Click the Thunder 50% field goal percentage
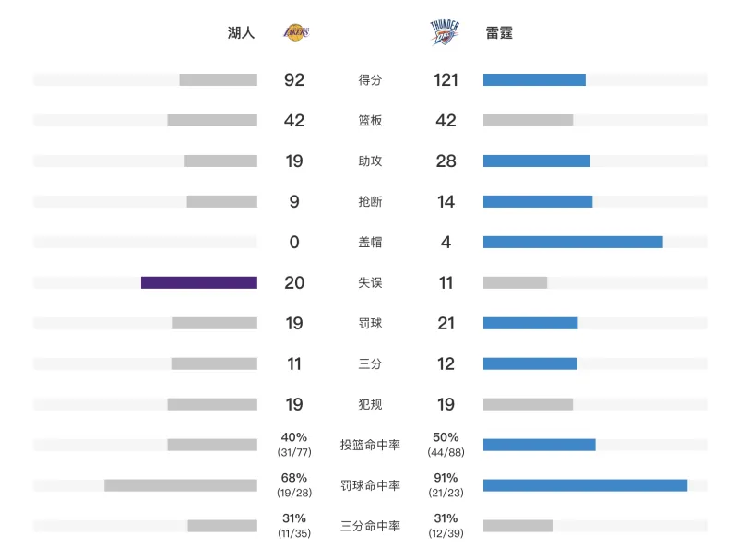The height and width of the screenshot is (560, 738). point(446,437)
